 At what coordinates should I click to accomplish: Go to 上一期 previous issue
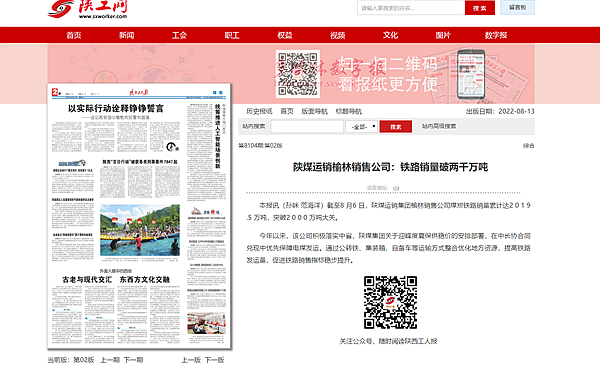[x=110, y=360]
